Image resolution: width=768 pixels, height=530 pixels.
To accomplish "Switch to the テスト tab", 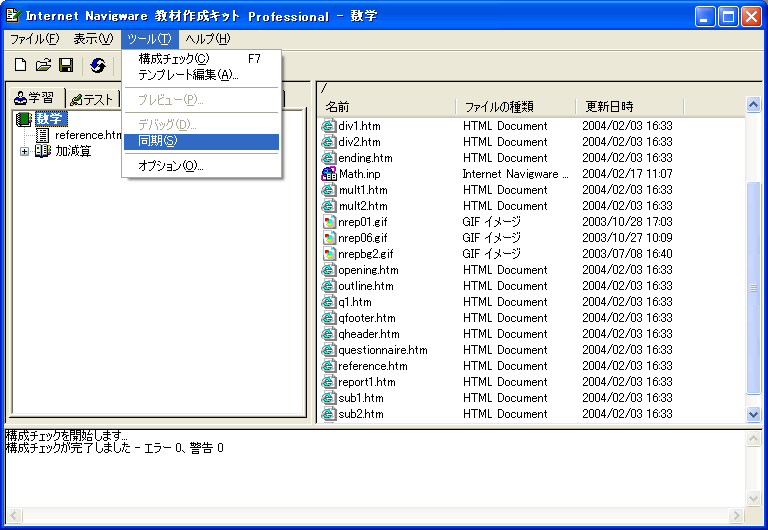I will (92, 99).
